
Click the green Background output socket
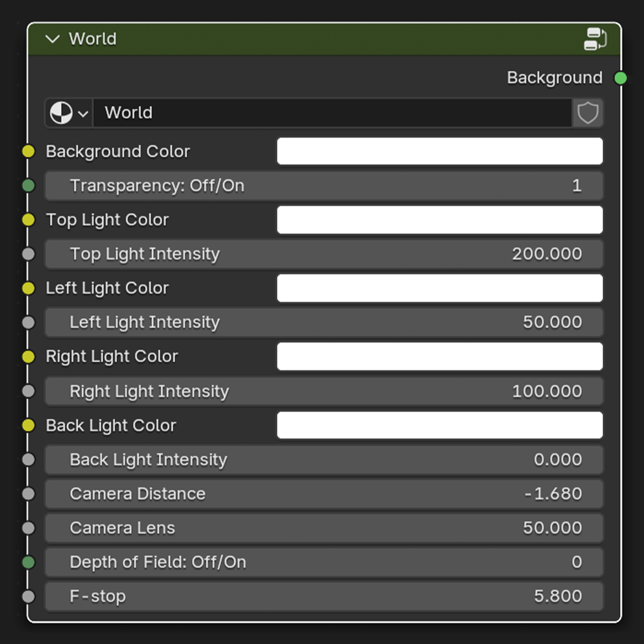(x=620, y=78)
